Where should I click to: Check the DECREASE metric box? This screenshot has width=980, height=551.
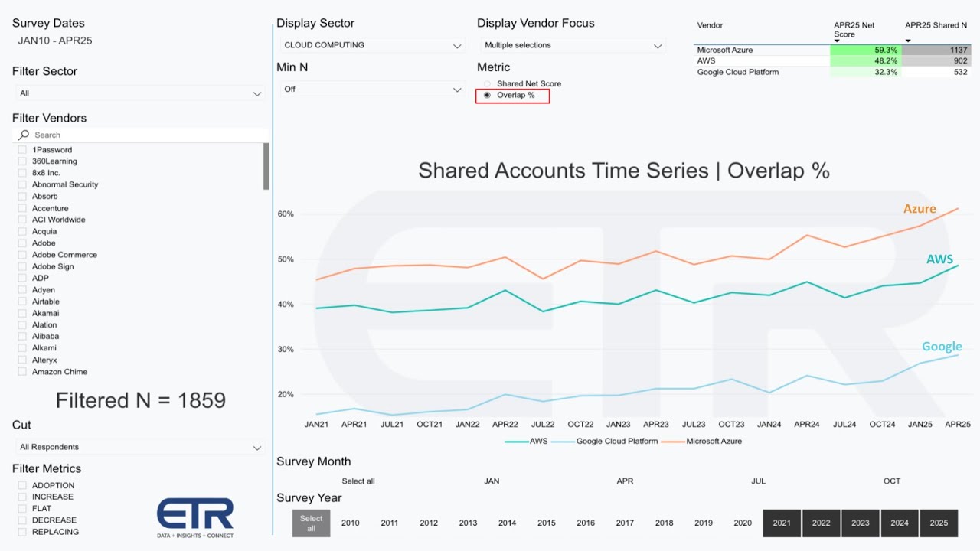[23, 520]
